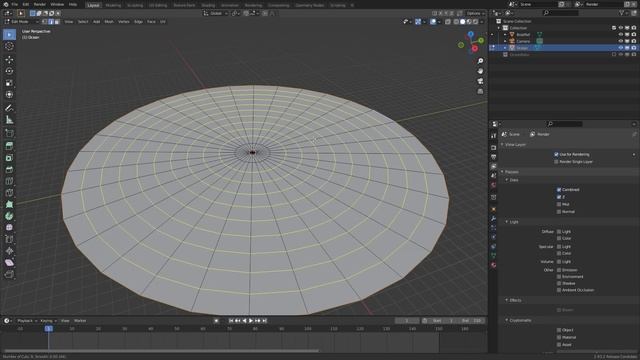This screenshot has height=360, width=640.
Task: Open the Edit Mode dropdown
Action: [x=21, y=22]
